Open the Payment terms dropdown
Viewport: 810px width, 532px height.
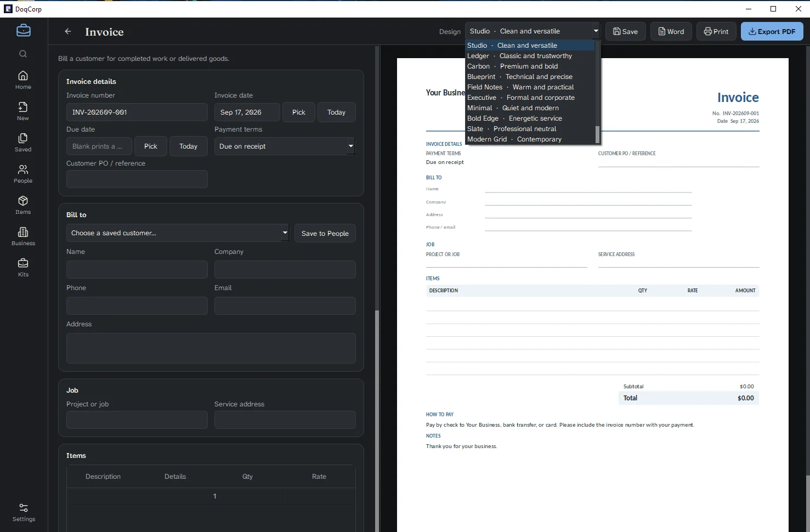(285, 146)
